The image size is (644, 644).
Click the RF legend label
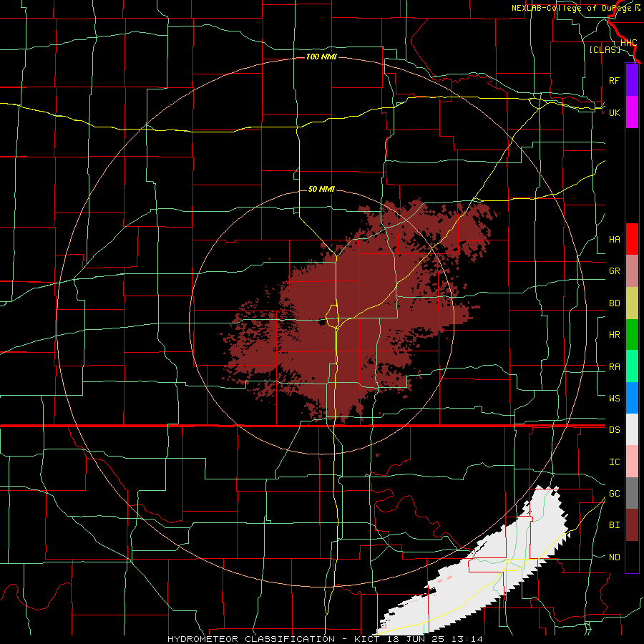614,80
